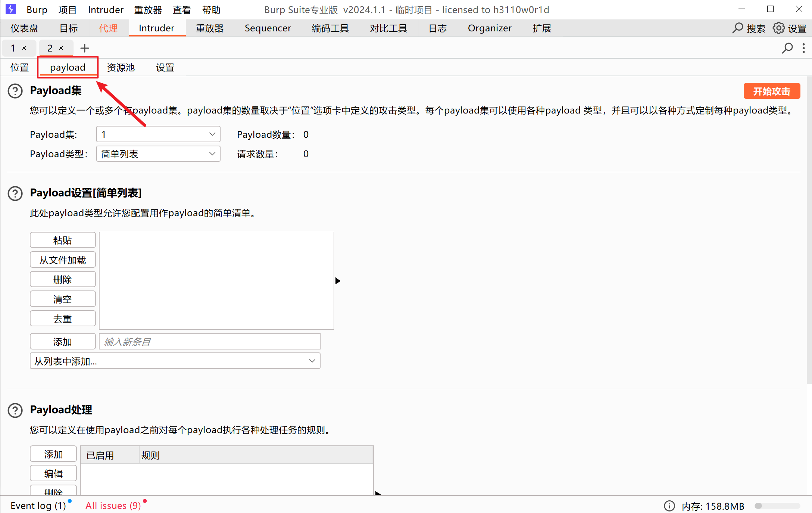Open help for Payload设置[简单列表] section
The image size is (812, 513).
[x=15, y=193]
